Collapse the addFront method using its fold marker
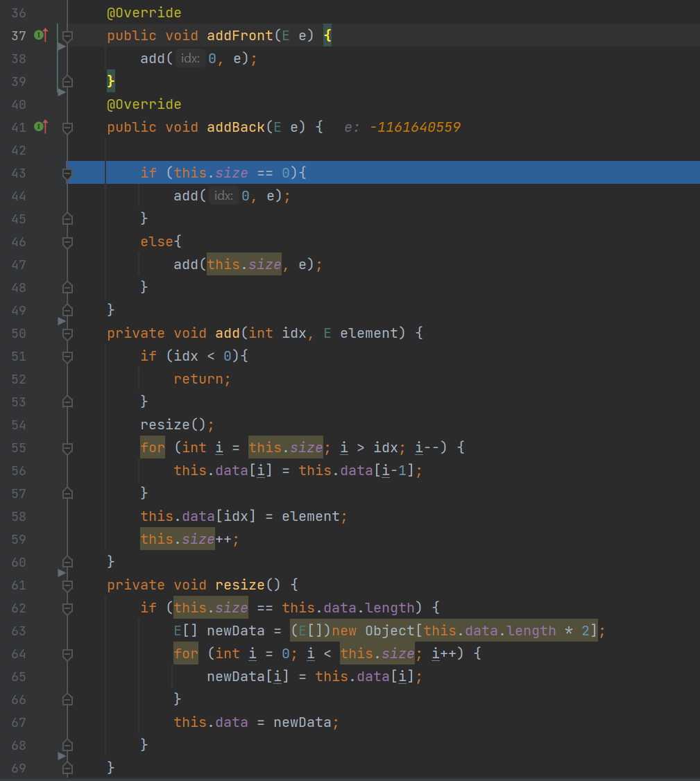The width and height of the screenshot is (700, 781). click(x=67, y=35)
